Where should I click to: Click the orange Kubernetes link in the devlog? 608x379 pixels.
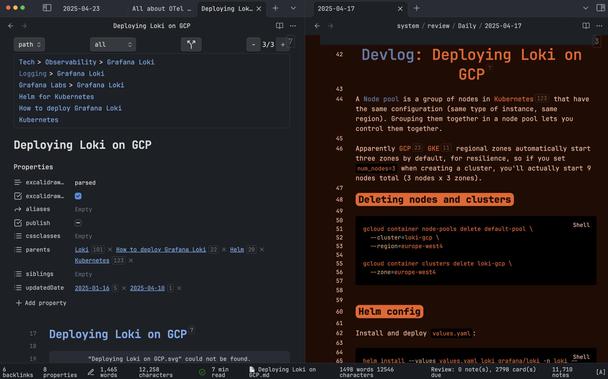point(513,99)
